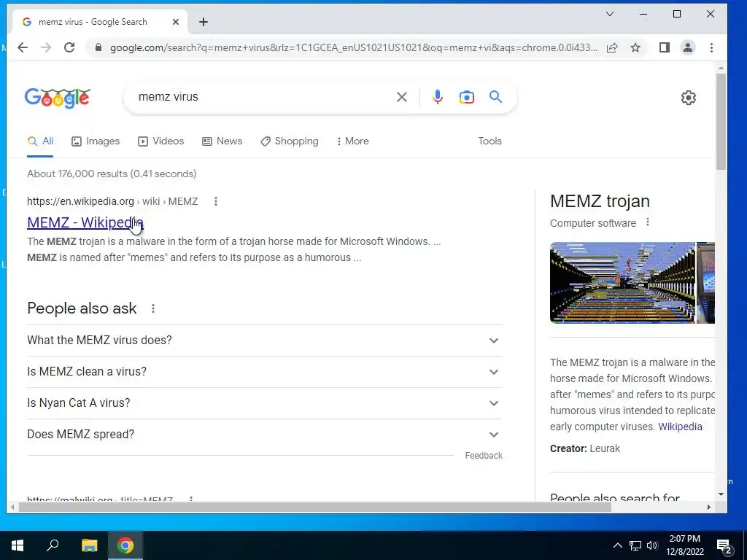The image size is (747, 560).
Task: Share this page from address bar
Action: click(612, 47)
